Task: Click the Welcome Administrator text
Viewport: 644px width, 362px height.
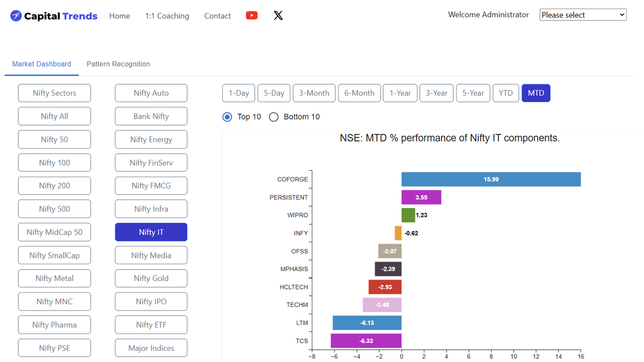Action: coord(488,15)
